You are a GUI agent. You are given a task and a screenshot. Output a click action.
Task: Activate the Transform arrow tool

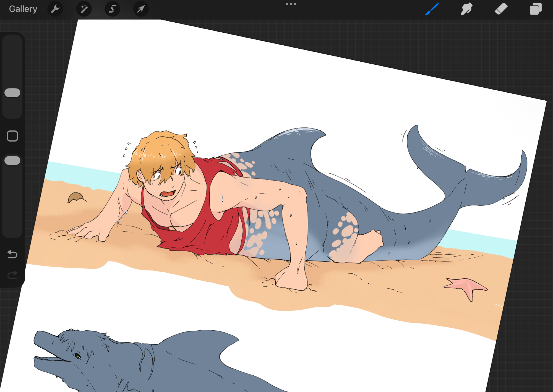[x=141, y=9]
